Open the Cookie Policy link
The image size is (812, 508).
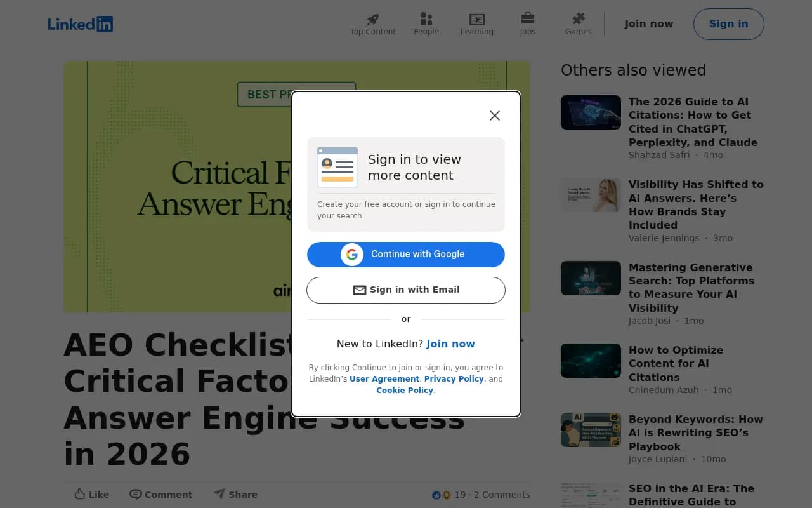405,391
